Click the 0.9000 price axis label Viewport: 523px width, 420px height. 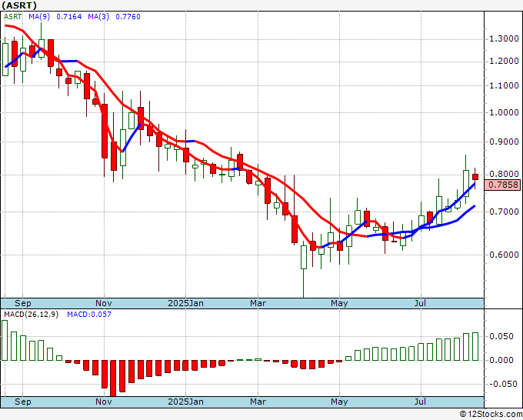point(504,142)
